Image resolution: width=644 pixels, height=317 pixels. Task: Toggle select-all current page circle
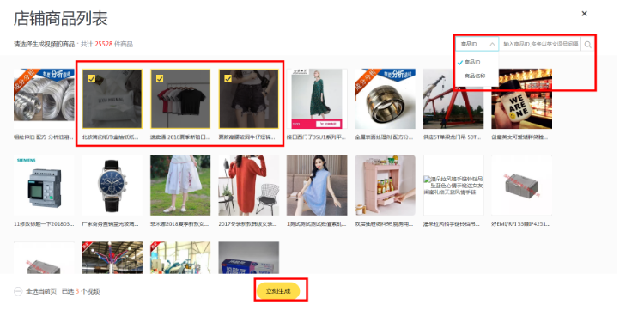(x=18, y=291)
